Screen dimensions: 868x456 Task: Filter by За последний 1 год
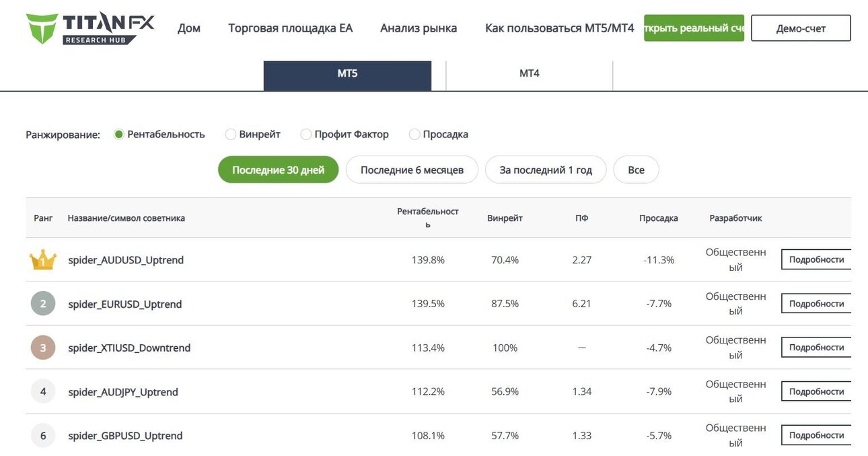tap(546, 170)
